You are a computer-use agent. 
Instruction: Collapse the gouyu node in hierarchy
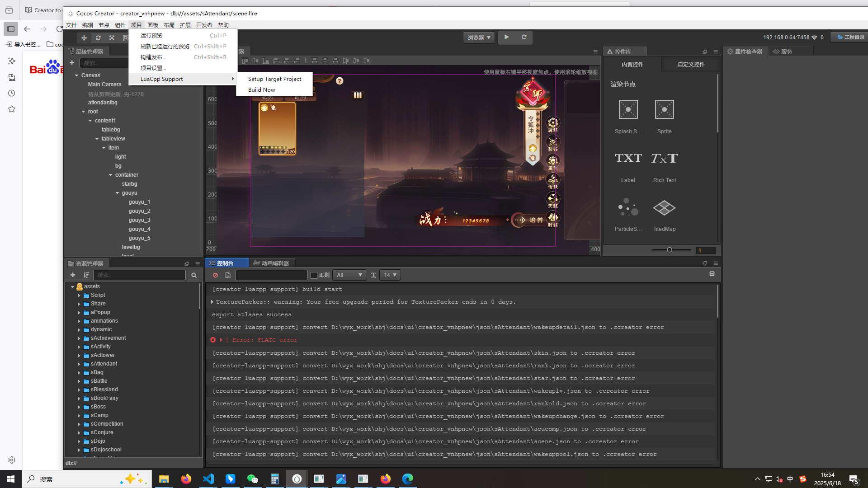point(118,193)
